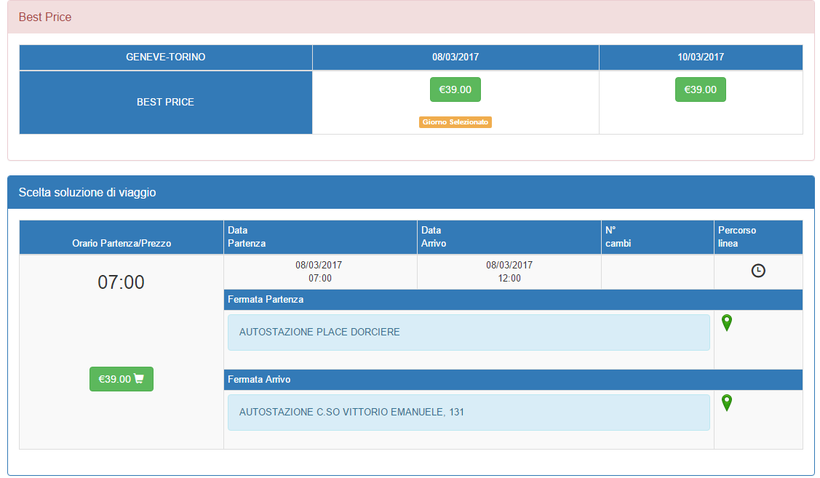Click map pin beside Autostazione Place Dorciere
This screenshot has width=820, height=478.
tap(727, 323)
